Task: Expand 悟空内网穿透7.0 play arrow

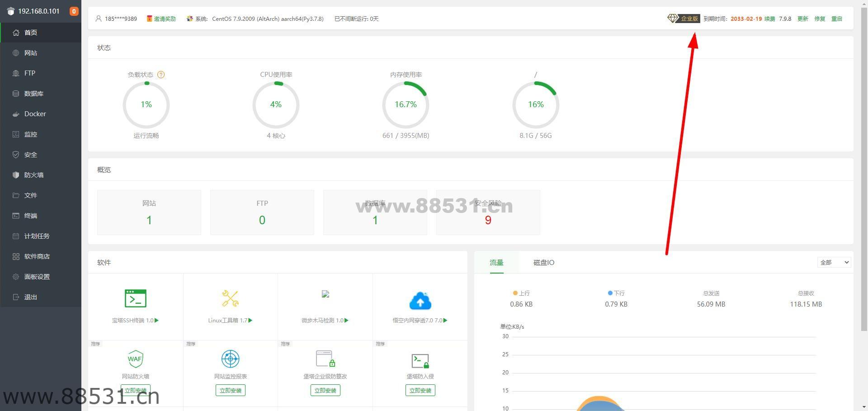Action: [446, 320]
